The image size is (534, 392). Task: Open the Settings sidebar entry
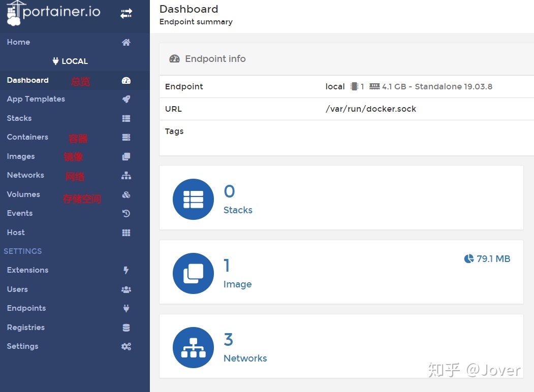click(x=75, y=347)
